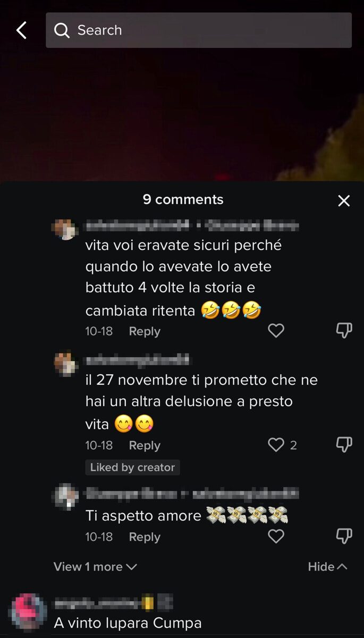Like the 'Ti aspetto amore' comment
364x638 pixels.
pos(276,536)
